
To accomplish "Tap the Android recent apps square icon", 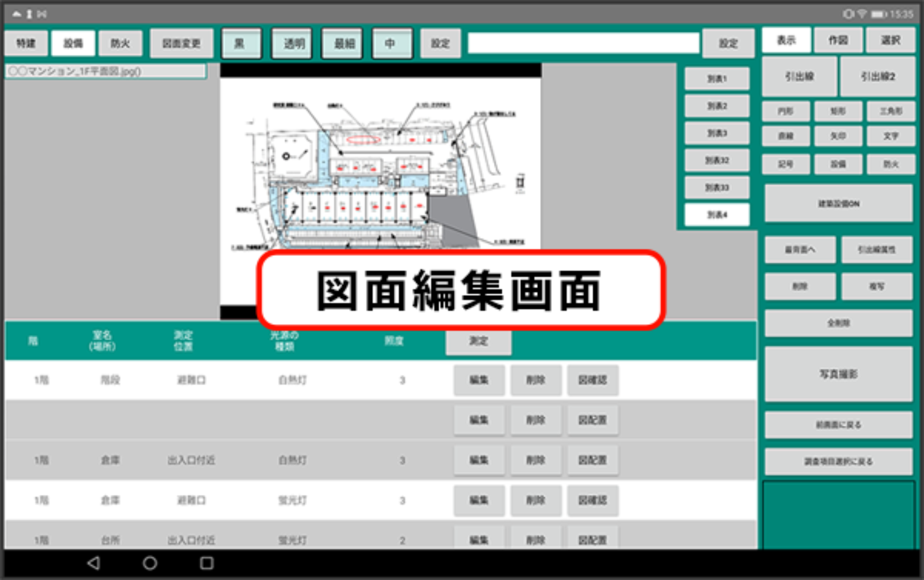I will tap(207, 563).
